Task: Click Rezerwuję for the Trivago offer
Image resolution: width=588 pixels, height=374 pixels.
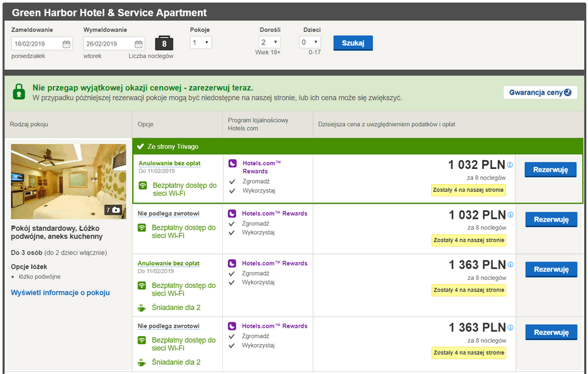Action: point(551,170)
